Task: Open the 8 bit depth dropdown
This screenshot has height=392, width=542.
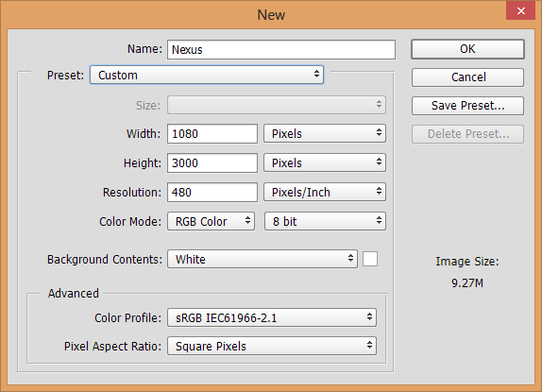Action: click(325, 221)
